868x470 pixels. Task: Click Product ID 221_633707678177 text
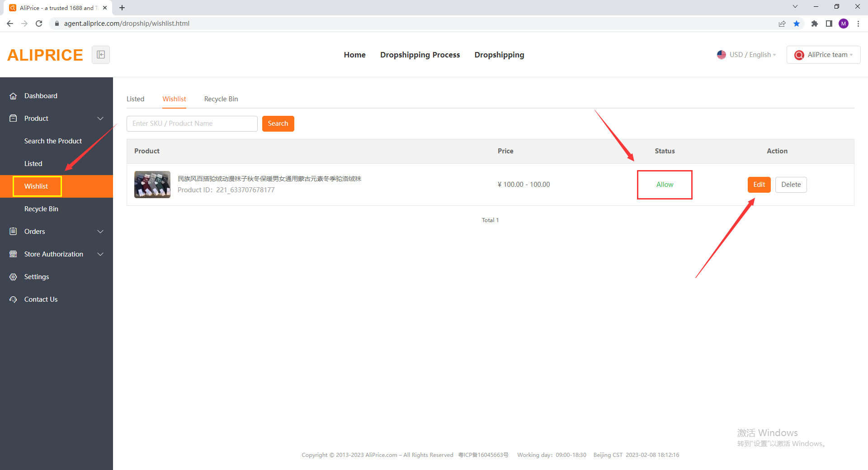(x=226, y=190)
